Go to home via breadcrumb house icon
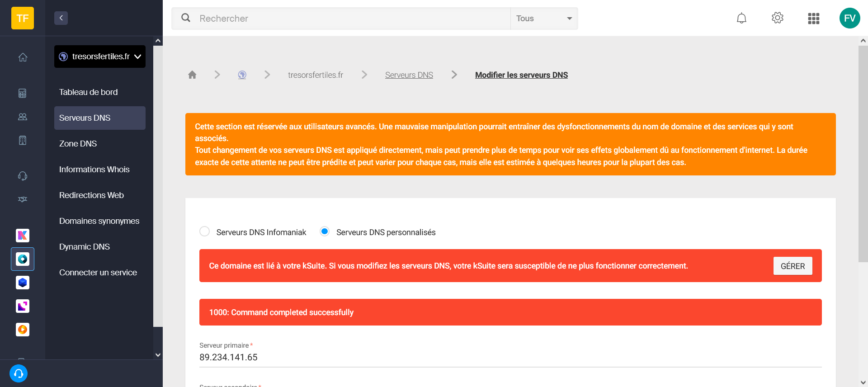The image size is (868, 387). click(192, 75)
